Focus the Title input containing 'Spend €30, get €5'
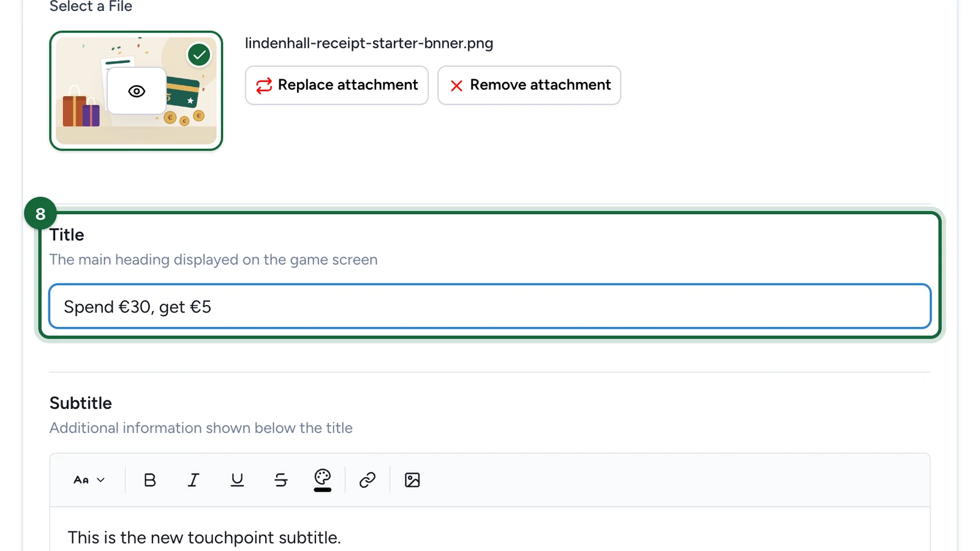The image size is (980, 551). pyautogui.click(x=490, y=306)
